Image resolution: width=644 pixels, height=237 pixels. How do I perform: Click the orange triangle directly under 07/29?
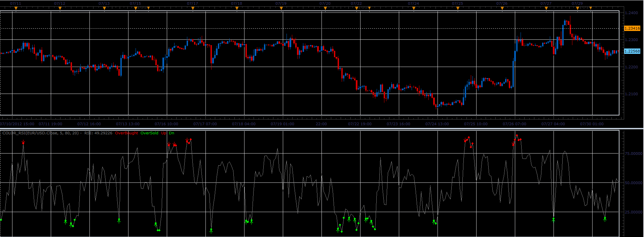pos(577,8)
